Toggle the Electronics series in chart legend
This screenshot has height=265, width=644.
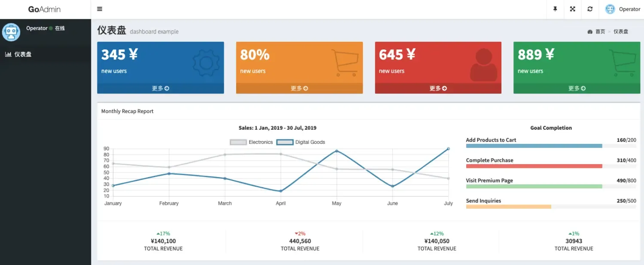[x=252, y=142]
